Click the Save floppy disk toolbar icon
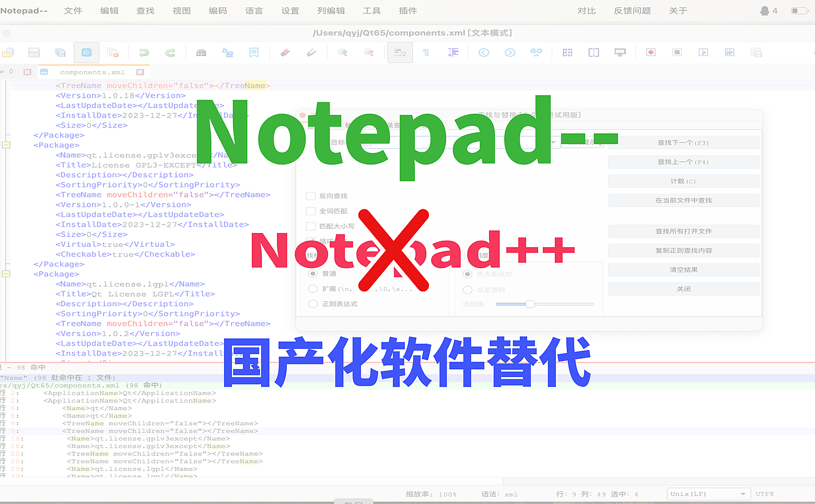Screen dimensions: 815x504 point(34,52)
